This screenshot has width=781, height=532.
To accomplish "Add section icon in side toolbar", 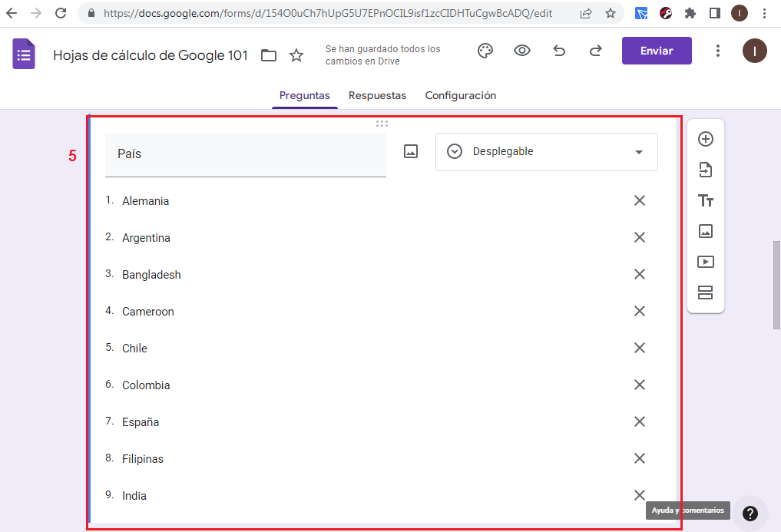I will (705, 292).
